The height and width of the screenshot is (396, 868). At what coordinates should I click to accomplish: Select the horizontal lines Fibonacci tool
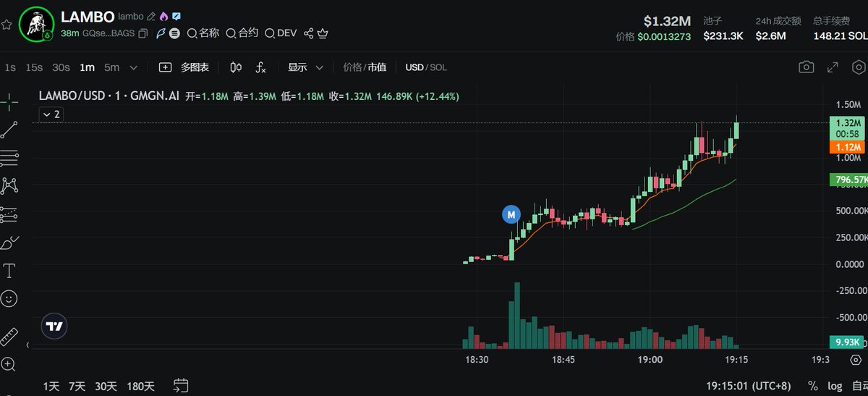(9, 157)
